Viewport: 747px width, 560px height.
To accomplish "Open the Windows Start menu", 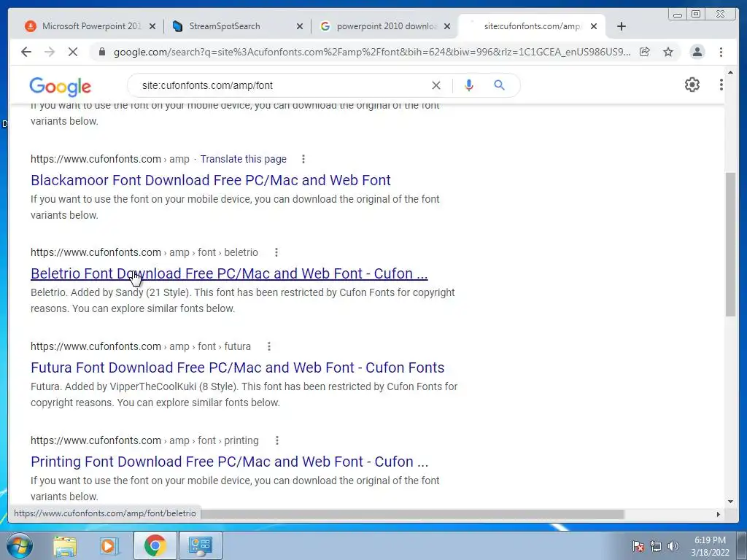I will click(x=20, y=545).
